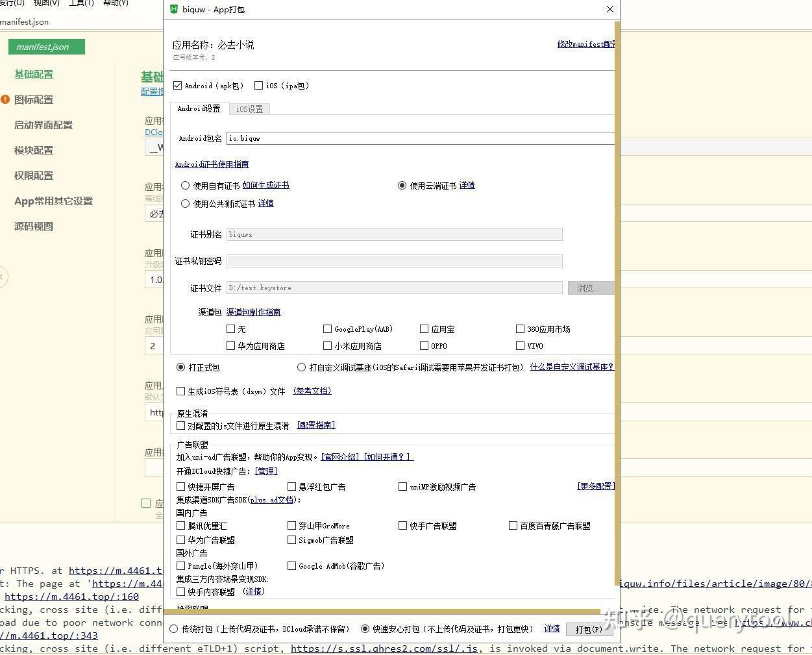Open App常用其它设置 in sidebar
The image size is (812, 655).
coord(54,201)
